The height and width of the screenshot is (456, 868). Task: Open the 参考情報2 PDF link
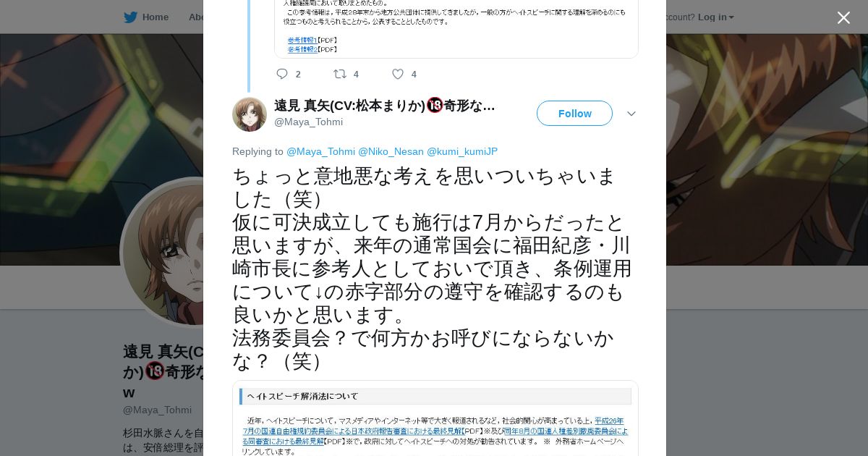(302, 49)
